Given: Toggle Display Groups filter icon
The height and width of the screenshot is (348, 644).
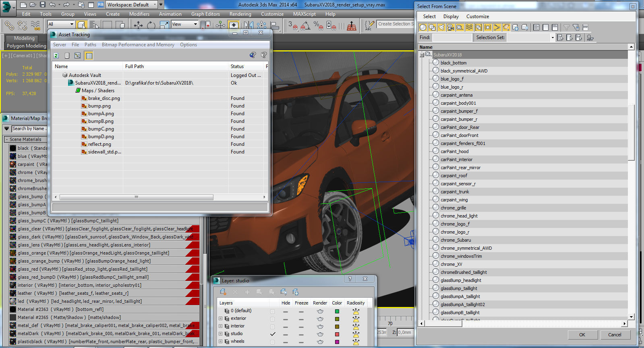Looking at the screenshot, I should (x=478, y=27).
